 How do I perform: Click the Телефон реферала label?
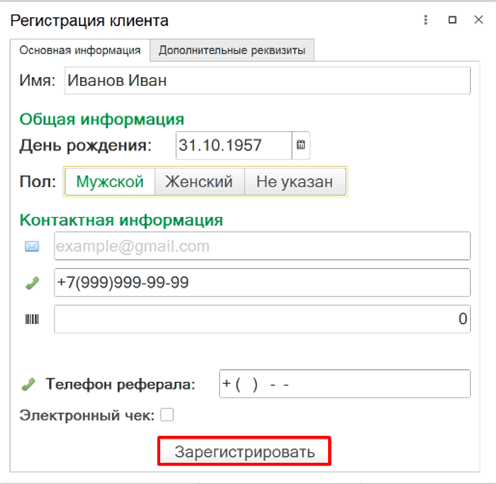click(120, 384)
